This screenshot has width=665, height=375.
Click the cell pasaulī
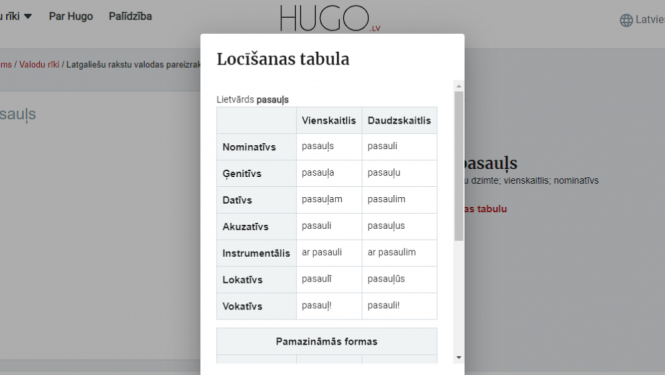tap(329, 279)
